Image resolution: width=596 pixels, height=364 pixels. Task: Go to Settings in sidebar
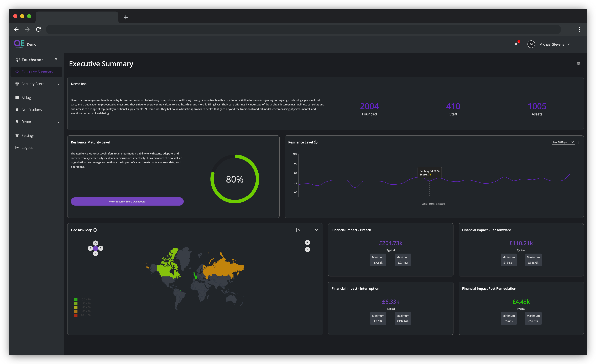point(28,136)
